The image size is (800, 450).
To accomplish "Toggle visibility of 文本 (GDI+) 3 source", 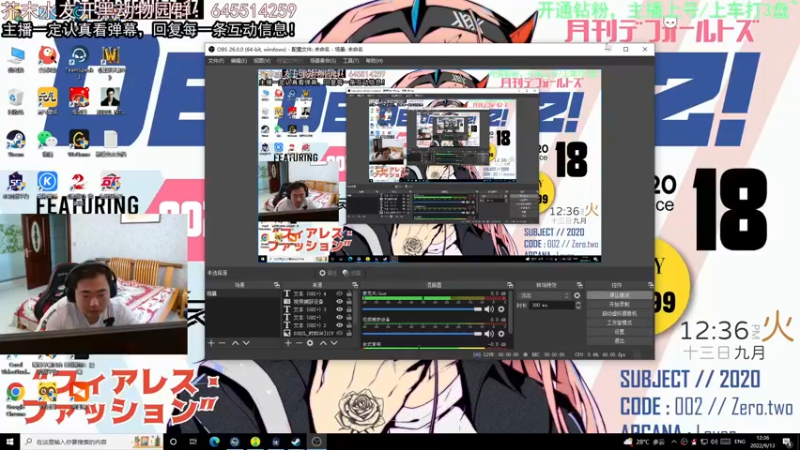I will (339, 309).
